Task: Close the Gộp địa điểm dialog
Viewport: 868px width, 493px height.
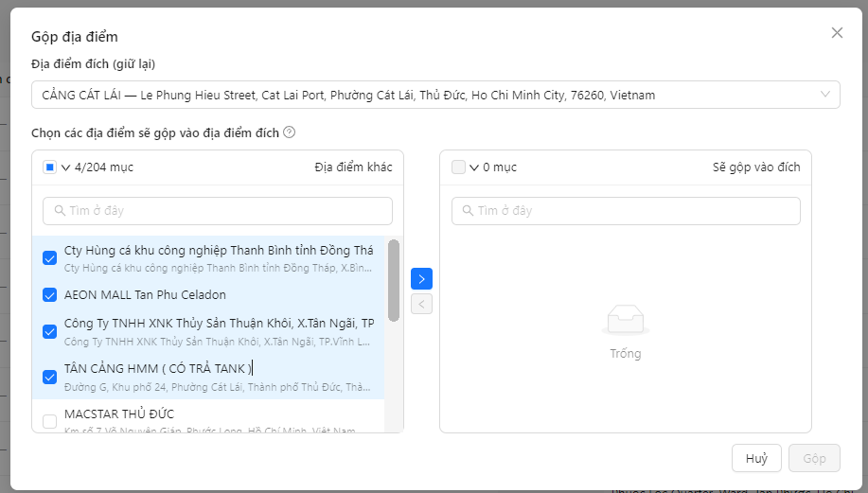Action: [837, 32]
